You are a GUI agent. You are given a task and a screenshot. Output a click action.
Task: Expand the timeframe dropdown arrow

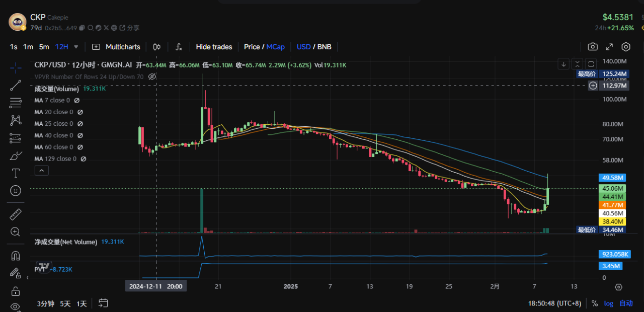(76, 47)
